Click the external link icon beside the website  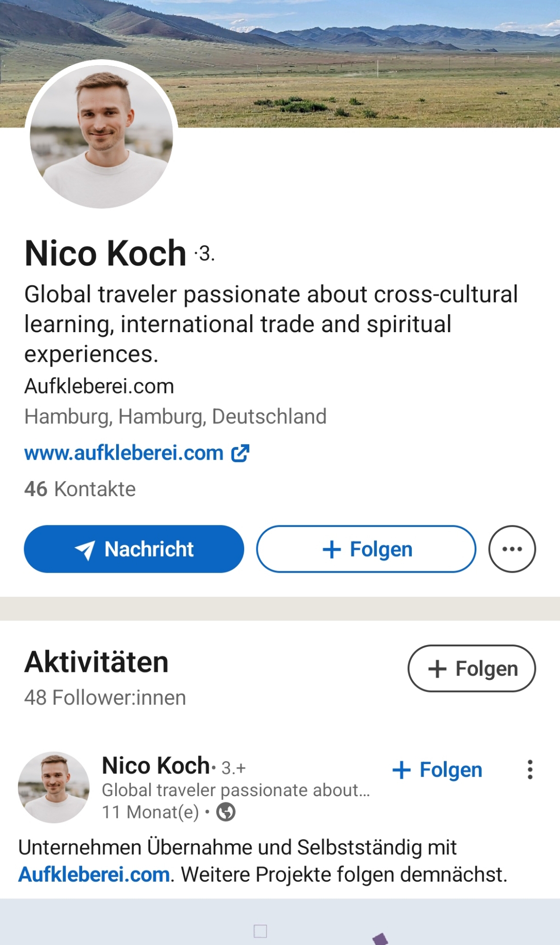[240, 453]
